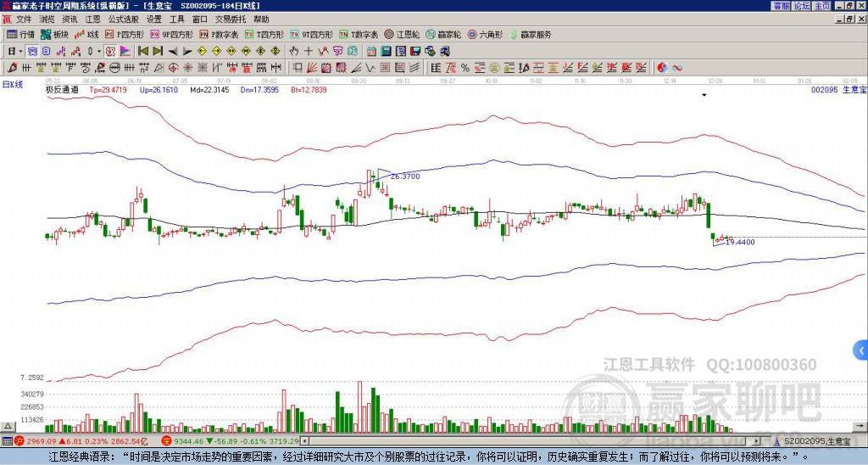Visit the 论坛 forum link
Image resolution: width=868 pixels, height=465 pixels.
click(802, 5)
